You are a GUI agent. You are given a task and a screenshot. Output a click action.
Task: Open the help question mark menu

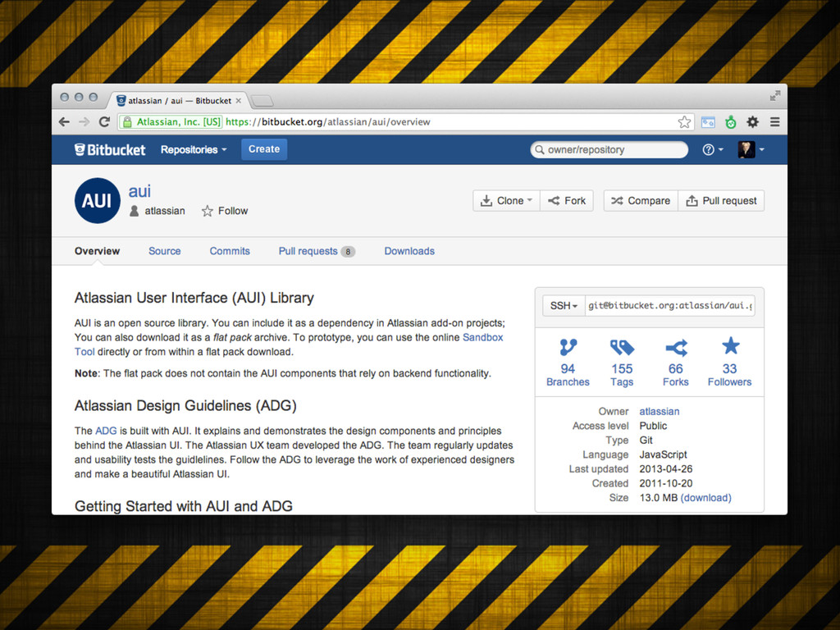[x=713, y=149]
